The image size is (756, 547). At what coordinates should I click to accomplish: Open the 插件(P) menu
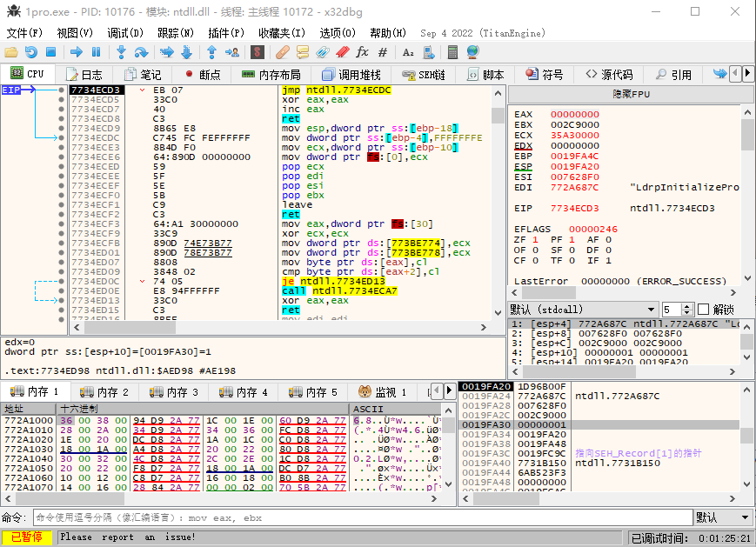pos(226,33)
